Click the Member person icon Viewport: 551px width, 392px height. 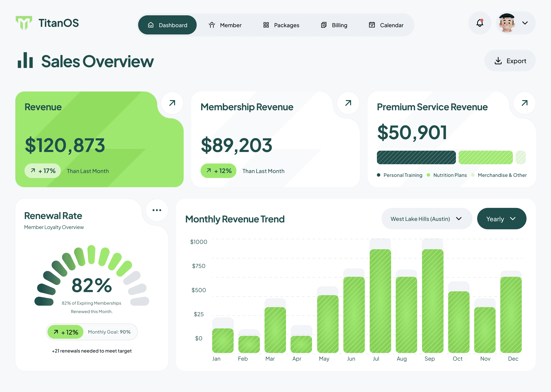coord(212,25)
